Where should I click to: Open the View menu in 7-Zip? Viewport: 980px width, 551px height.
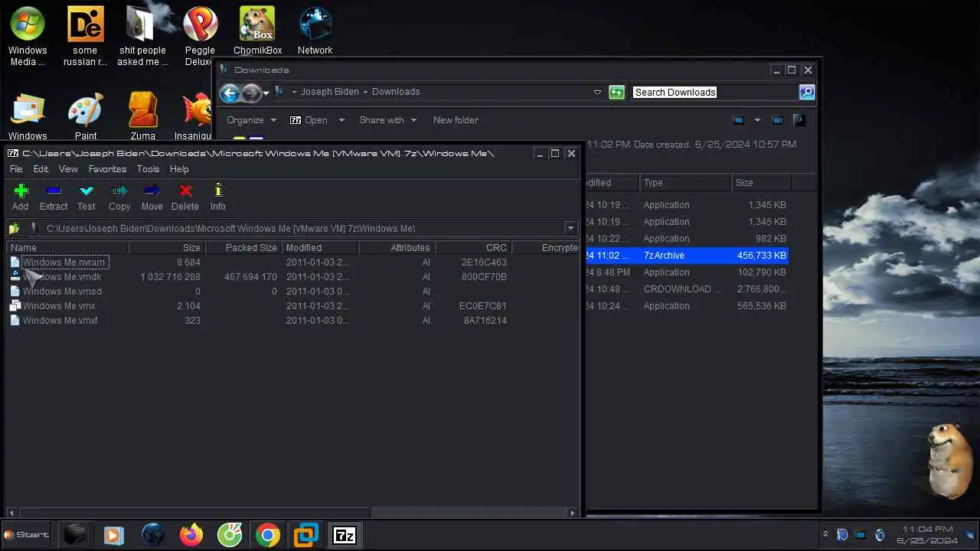point(68,169)
